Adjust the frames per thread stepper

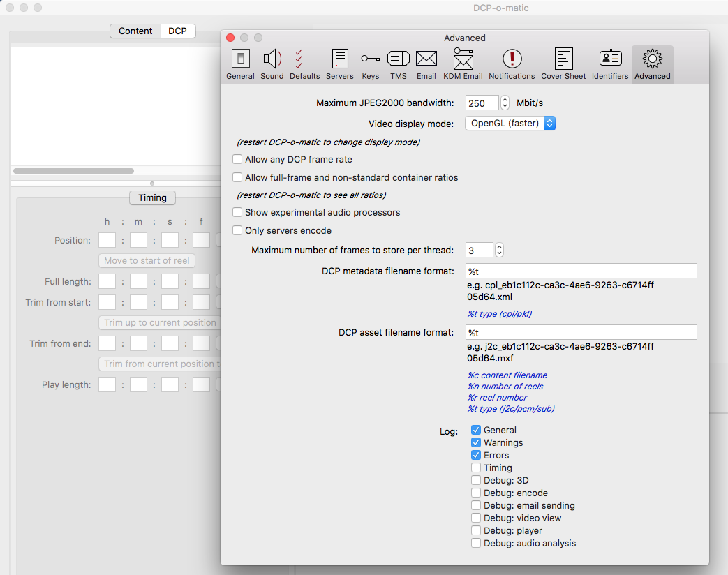point(500,250)
